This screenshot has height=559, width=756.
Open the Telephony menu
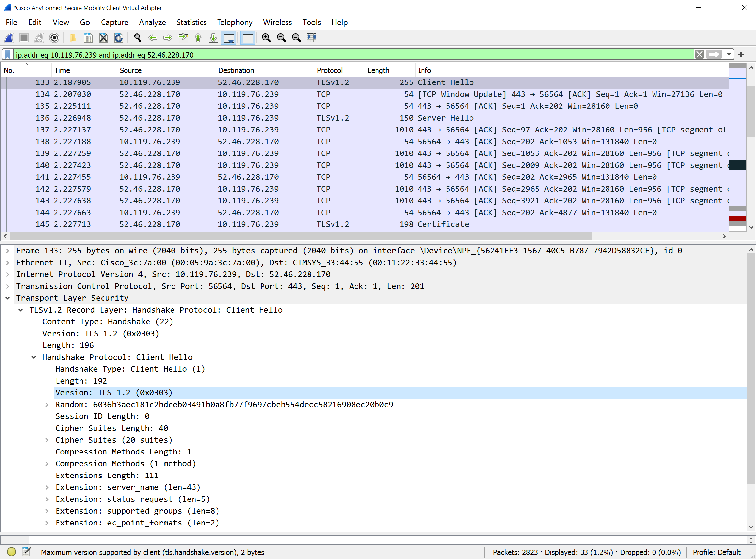click(235, 22)
